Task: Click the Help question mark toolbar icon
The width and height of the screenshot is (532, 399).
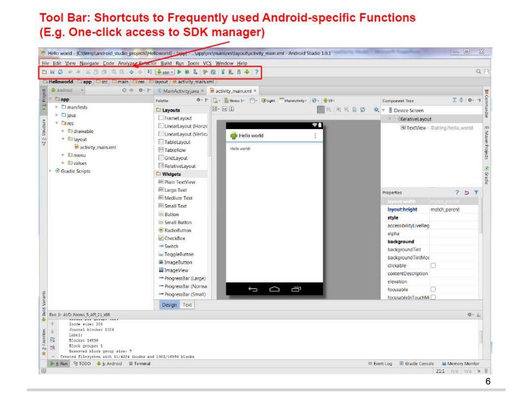Action: [257, 72]
